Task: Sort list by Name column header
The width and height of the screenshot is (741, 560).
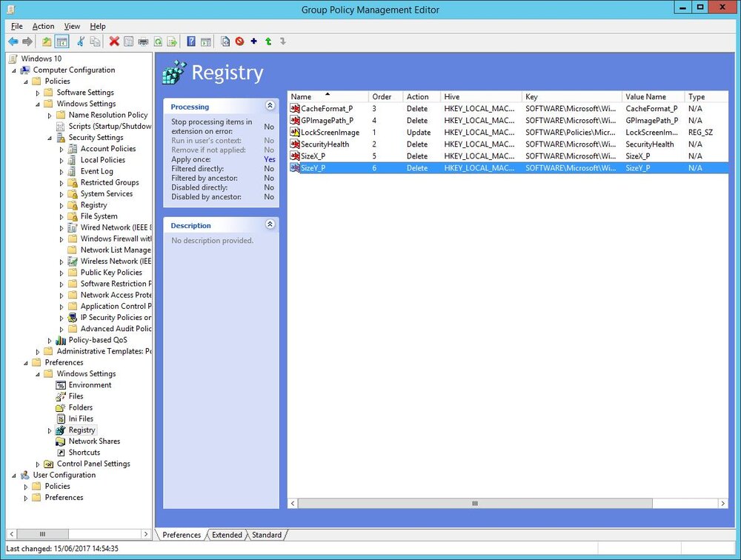Action: tap(328, 97)
